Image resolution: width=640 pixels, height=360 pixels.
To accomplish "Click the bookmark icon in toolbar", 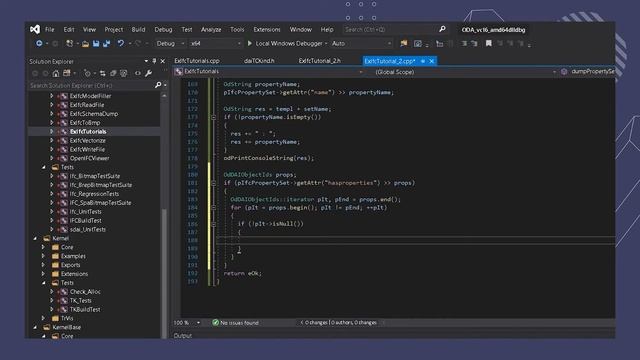I will [489, 43].
